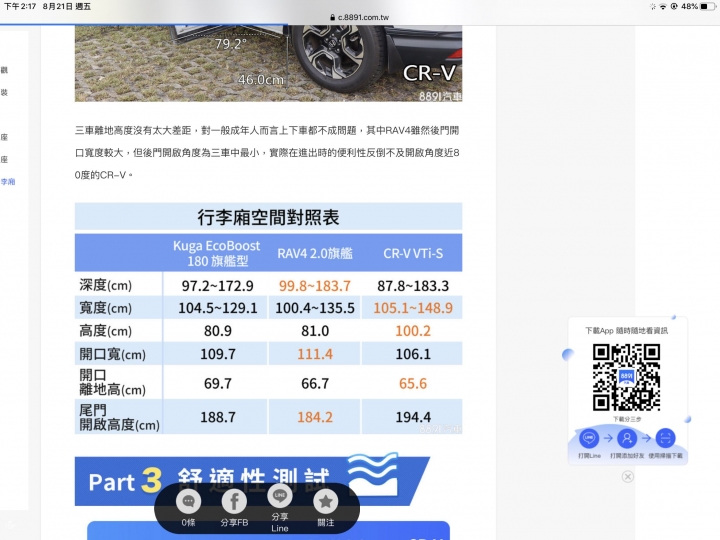Open the CR-V door opening photo
Screen dimensions: 720x540
point(268,63)
